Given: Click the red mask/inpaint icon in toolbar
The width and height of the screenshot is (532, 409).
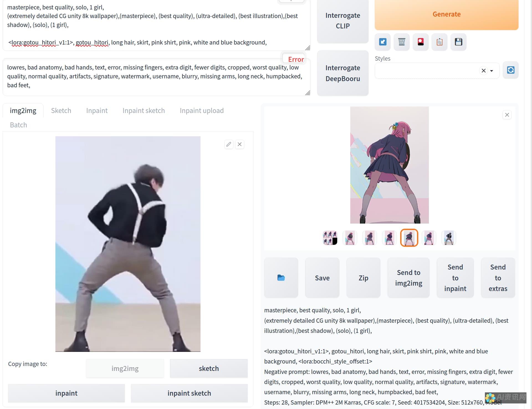Looking at the screenshot, I should pos(420,42).
